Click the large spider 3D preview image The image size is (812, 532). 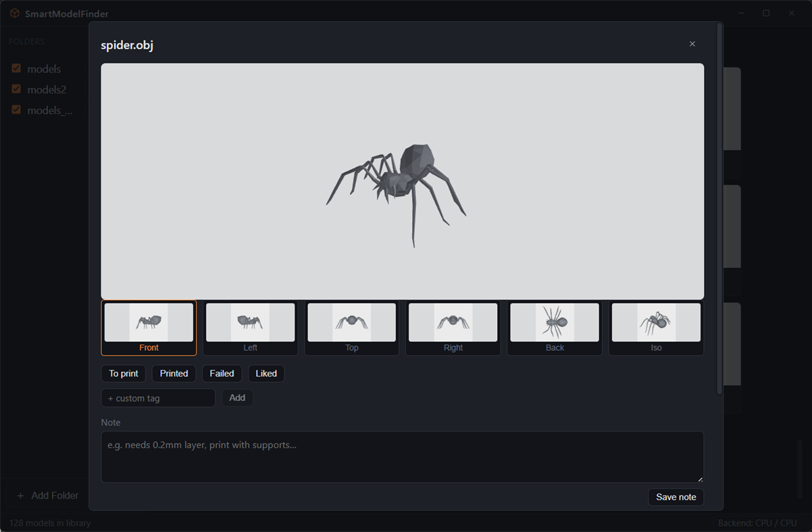tap(403, 181)
